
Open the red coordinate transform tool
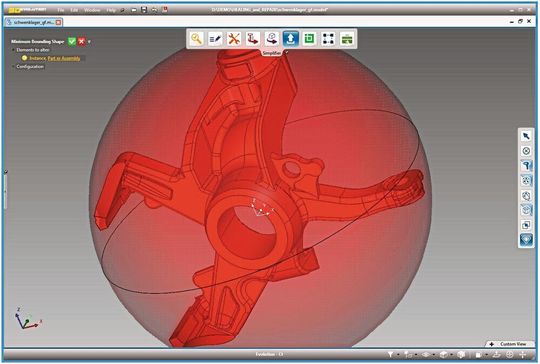tap(252, 39)
